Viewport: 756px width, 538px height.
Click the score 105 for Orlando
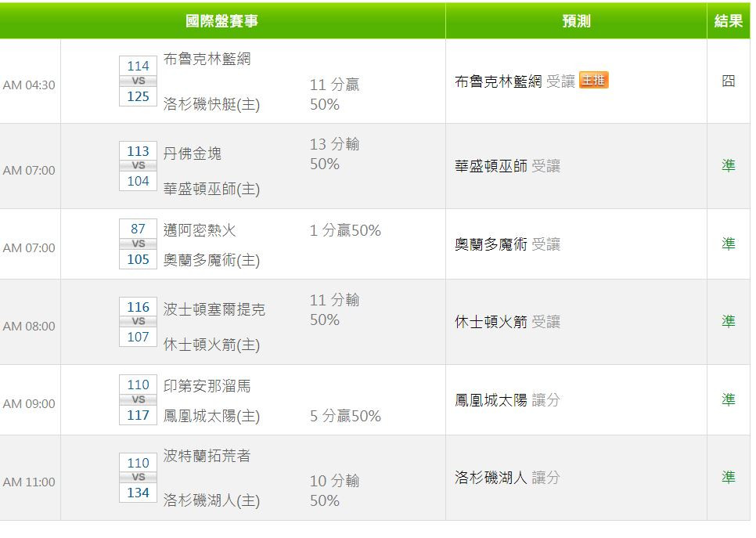pyautogui.click(x=138, y=259)
